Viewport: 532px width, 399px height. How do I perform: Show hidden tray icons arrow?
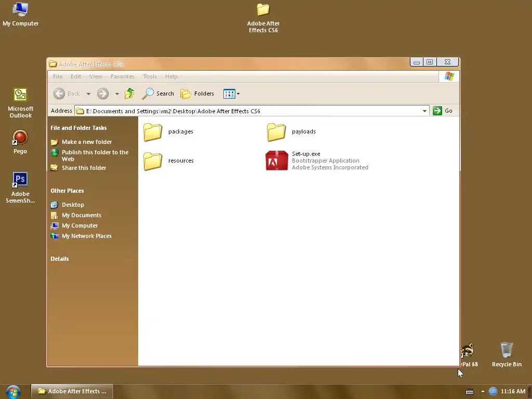[483, 392]
